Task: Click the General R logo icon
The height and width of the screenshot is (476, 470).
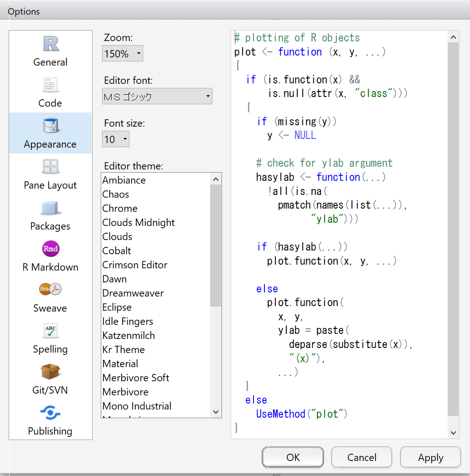Action: coord(51,44)
